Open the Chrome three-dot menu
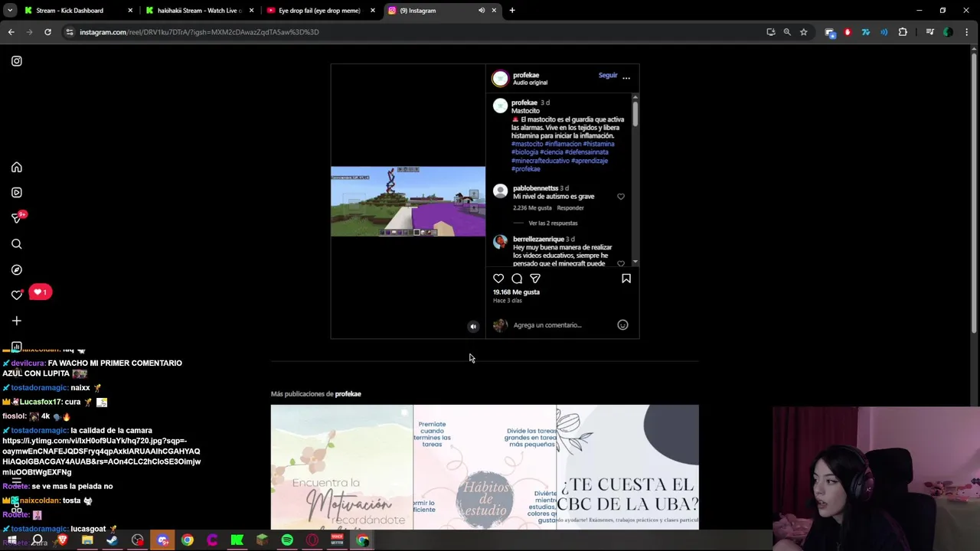This screenshot has height=551, width=980. (x=967, y=32)
